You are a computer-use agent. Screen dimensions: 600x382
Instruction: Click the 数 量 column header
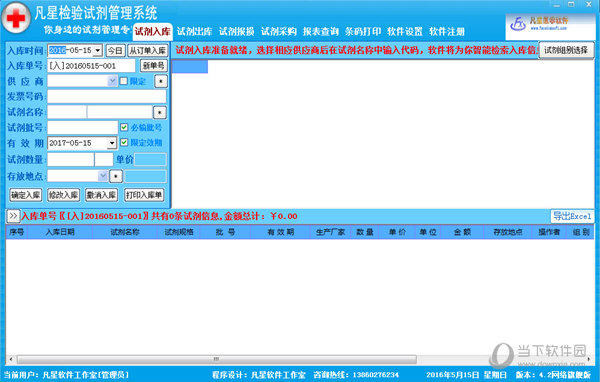tap(365, 232)
